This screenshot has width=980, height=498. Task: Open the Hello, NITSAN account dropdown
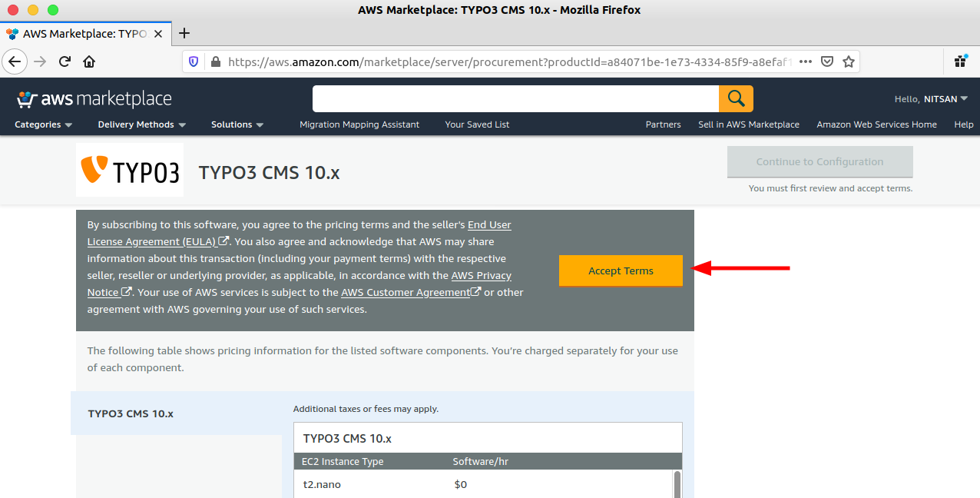click(x=932, y=98)
